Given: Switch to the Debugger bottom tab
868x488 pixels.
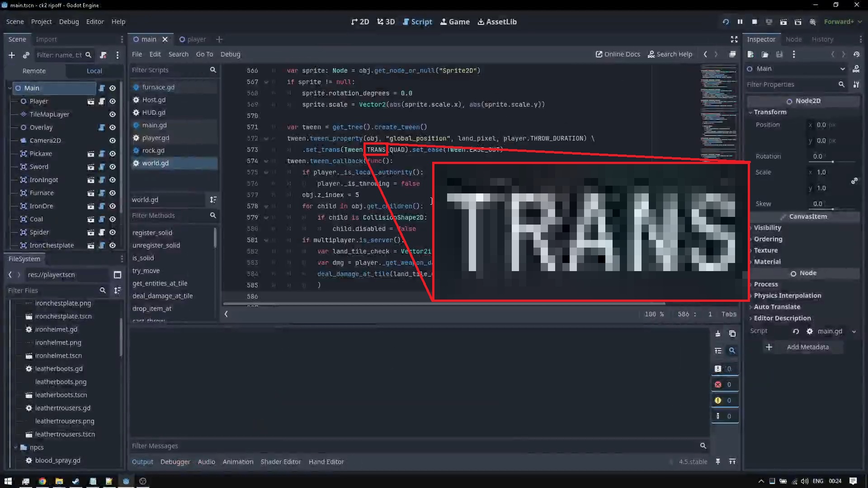Looking at the screenshot, I should click(x=175, y=462).
